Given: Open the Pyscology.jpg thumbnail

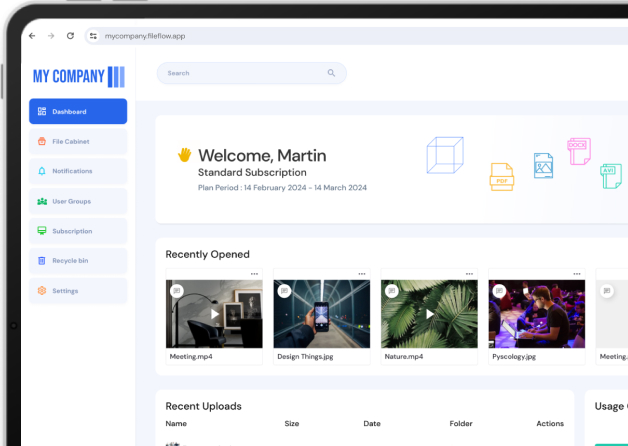Looking at the screenshot, I should click(x=537, y=314).
